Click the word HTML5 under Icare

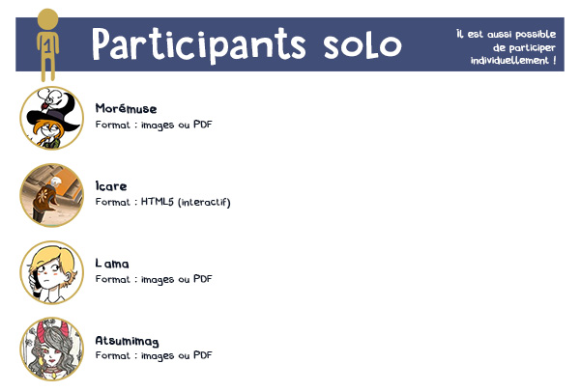tap(158, 202)
